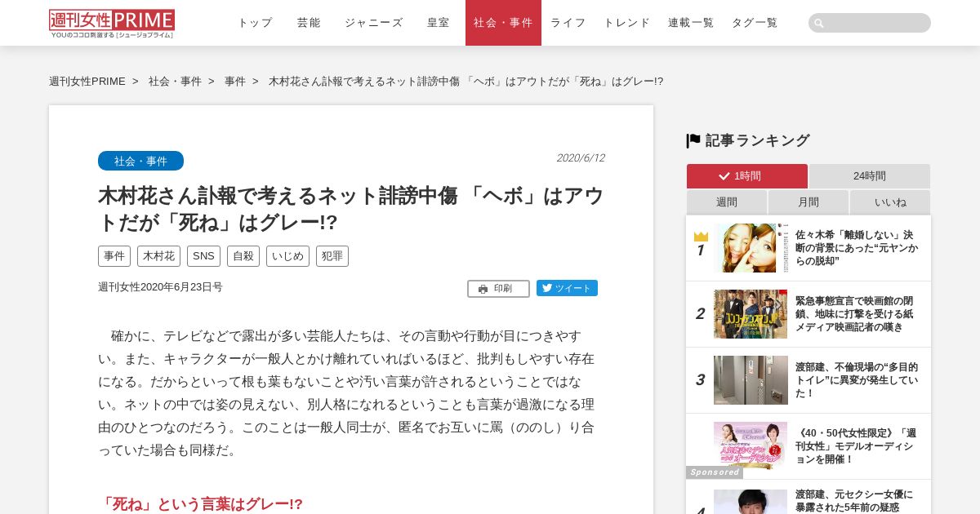Open the 犯罪 tag

coord(332,256)
